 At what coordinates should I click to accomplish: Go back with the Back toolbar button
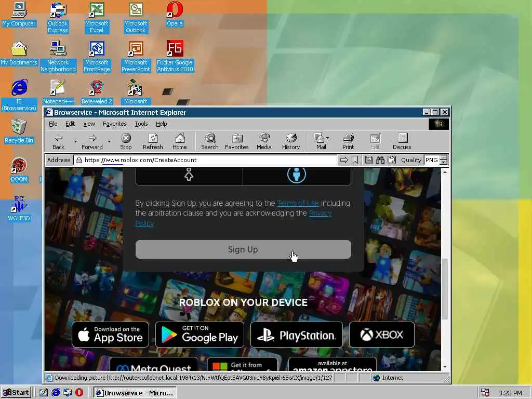(x=58, y=141)
